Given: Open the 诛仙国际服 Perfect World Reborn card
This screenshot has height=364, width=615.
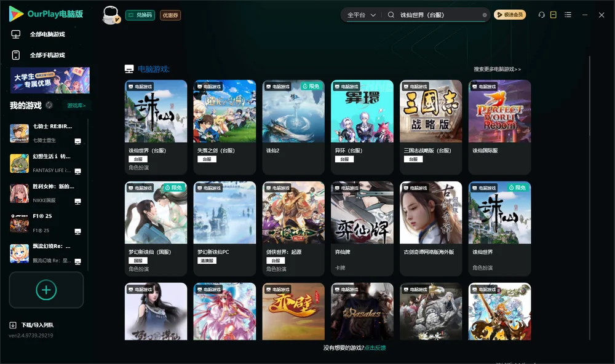Looking at the screenshot, I should [x=499, y=127].
